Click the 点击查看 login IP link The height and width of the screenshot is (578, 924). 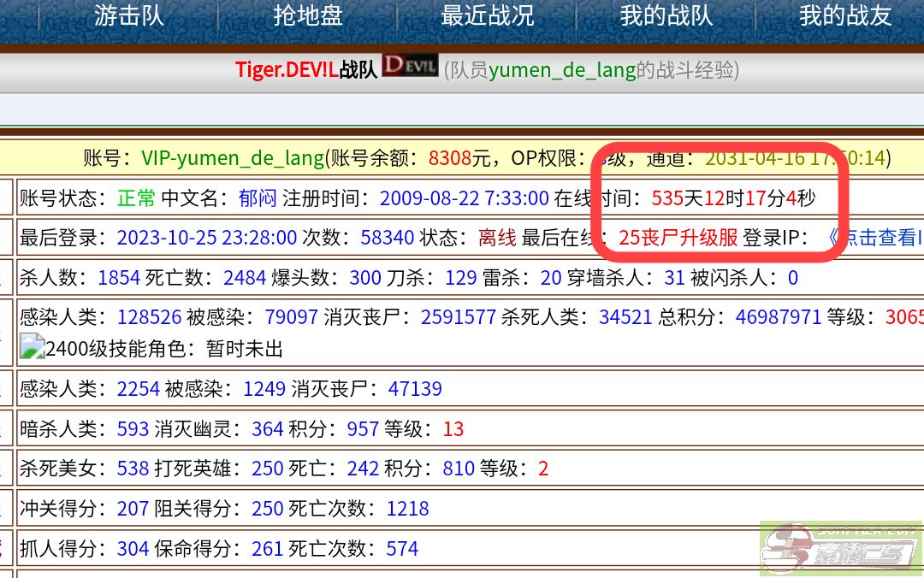(x=874, y=238)
